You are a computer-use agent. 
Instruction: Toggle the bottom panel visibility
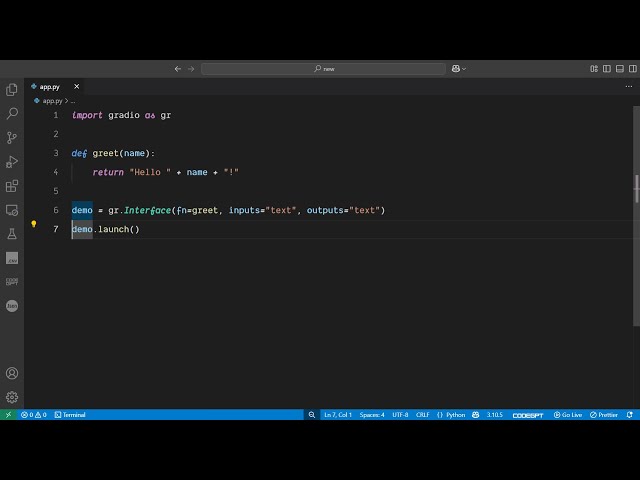tap(620, 69)
